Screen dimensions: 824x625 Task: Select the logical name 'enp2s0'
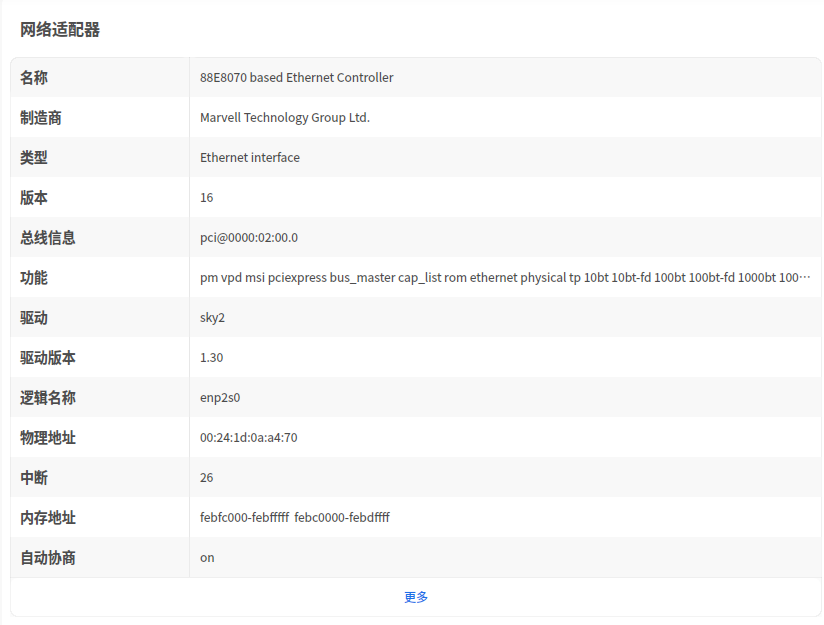(x=220, y=398)
